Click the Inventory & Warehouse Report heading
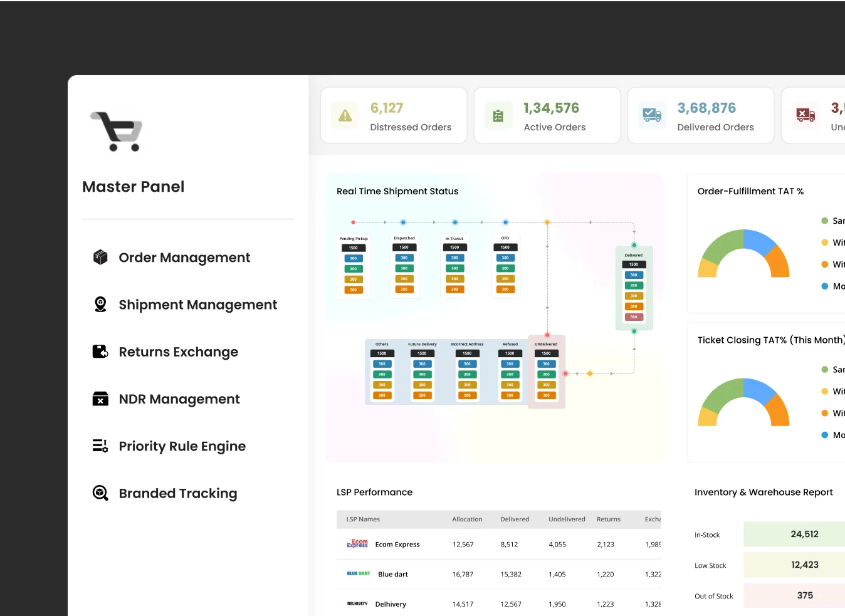 (764, 492)
